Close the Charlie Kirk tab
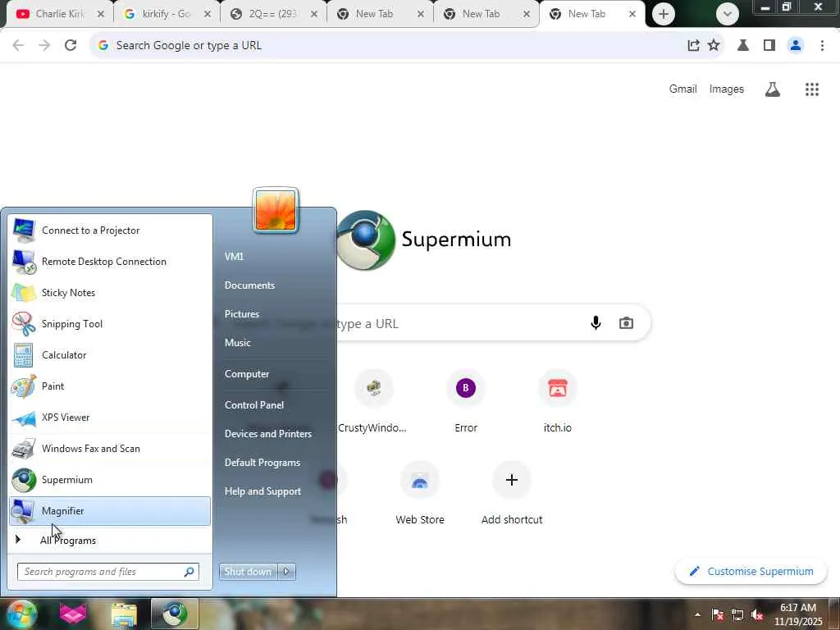The width and height of the screenshot is (840, 630). [101, 15]
